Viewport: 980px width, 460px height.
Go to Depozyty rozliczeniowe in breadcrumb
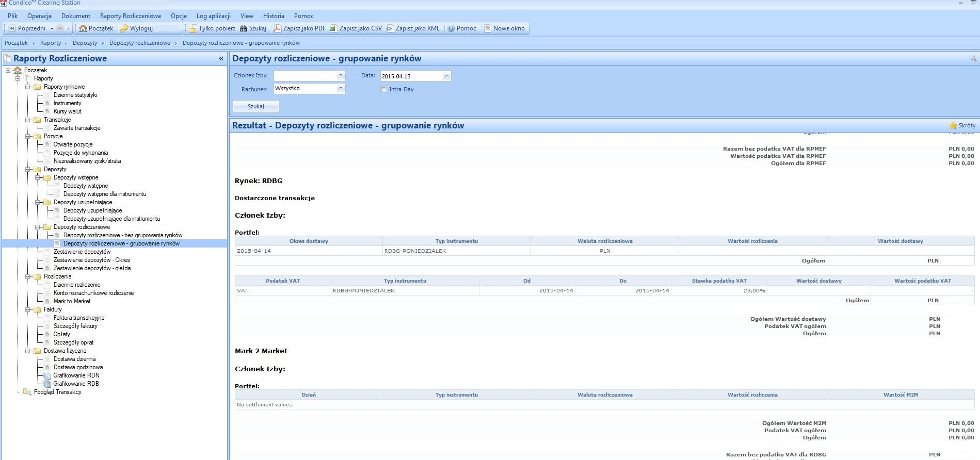click(140, 43)
